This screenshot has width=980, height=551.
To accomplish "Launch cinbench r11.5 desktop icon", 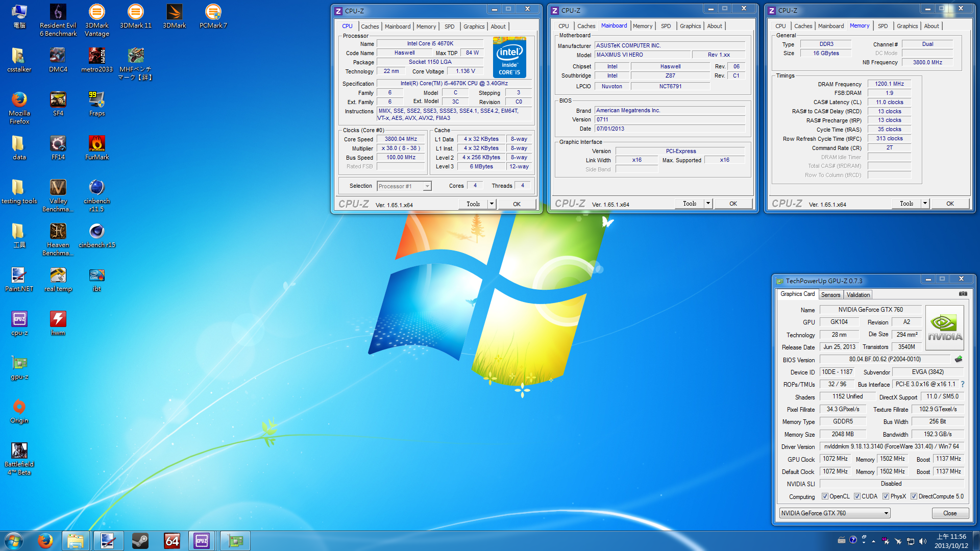I will pos(96,196).
